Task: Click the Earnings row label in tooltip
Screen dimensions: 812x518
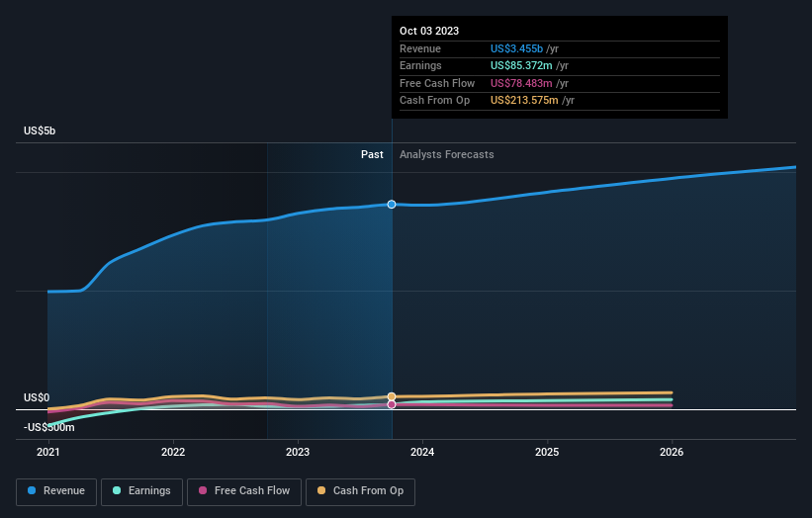Action: (420, 65)
